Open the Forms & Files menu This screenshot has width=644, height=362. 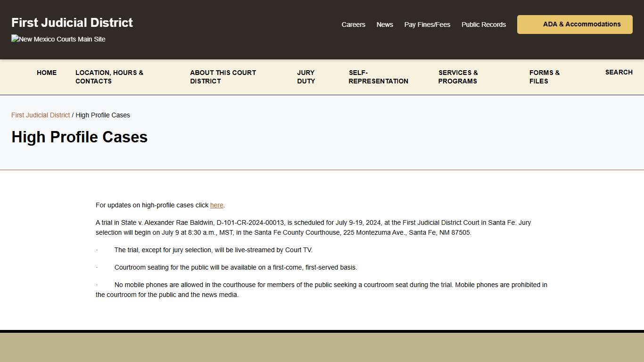tap(544, 77)
